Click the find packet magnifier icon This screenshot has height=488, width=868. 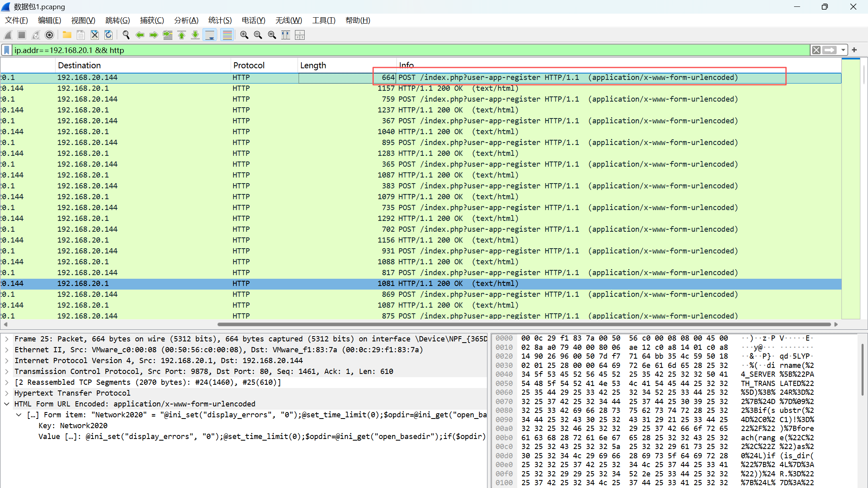click(x=126, y=35)
